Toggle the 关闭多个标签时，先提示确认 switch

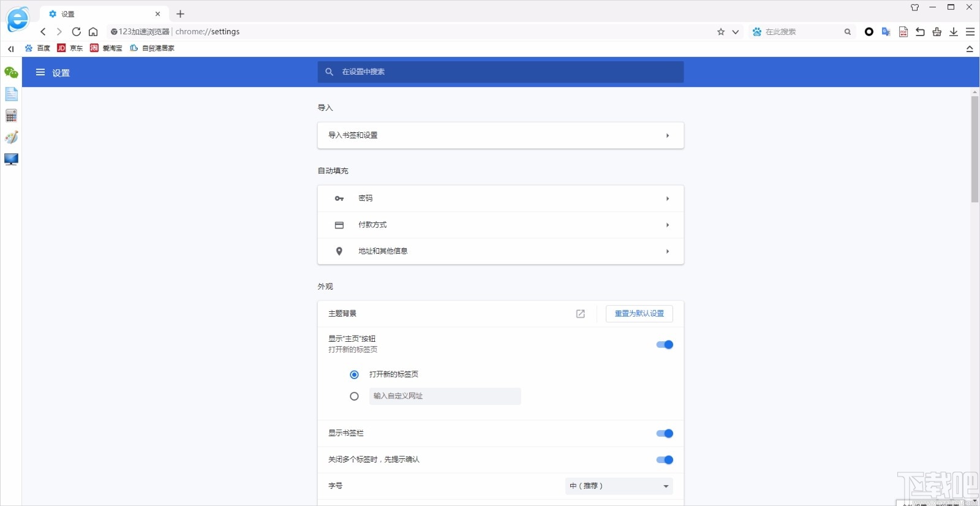click(x=665, y=459)
